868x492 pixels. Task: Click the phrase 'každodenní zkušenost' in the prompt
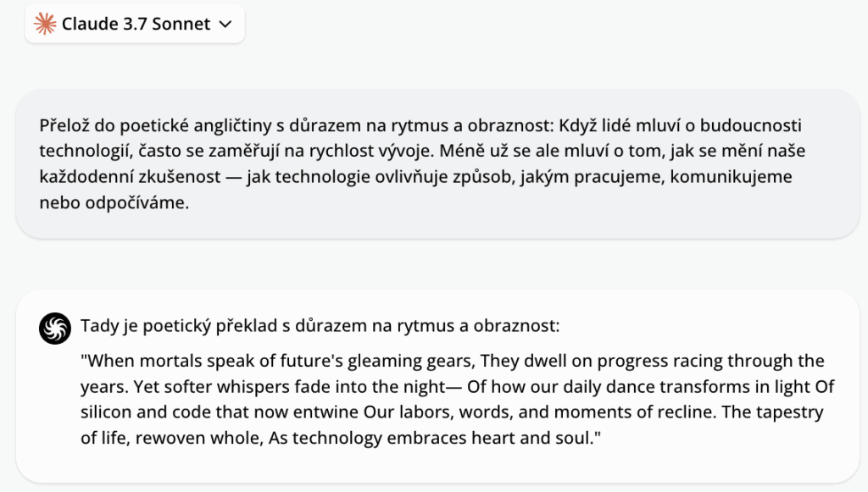coord(130,177)
